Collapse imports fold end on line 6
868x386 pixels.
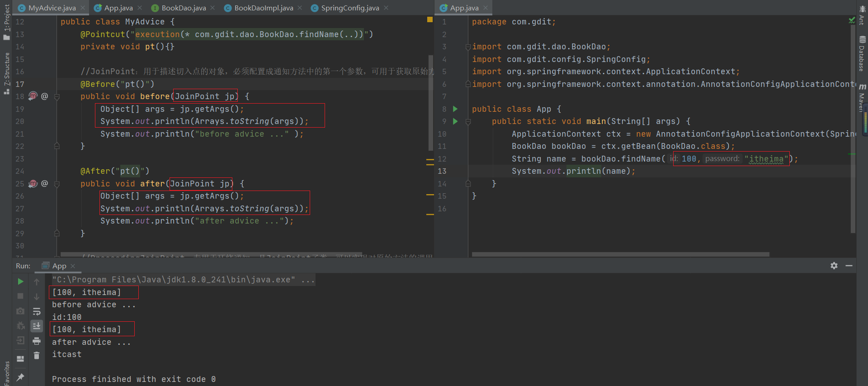[x=468, y=84]
